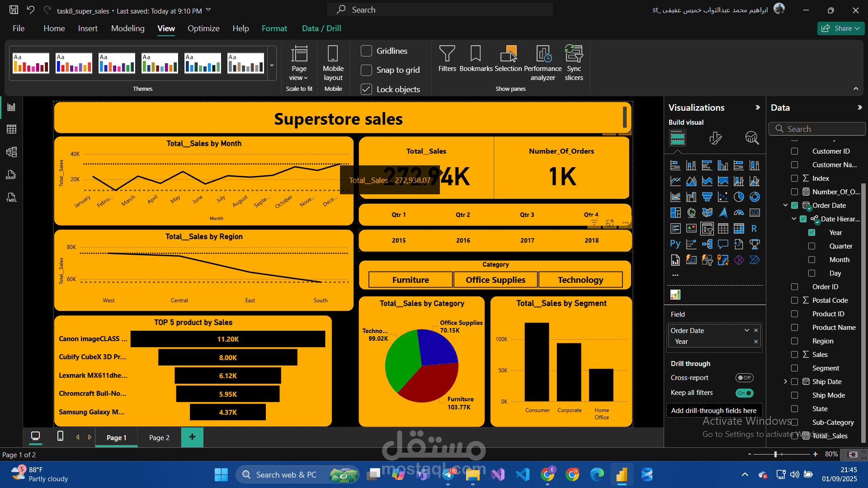Expand the themes gallery dropdown
This screenshot has height=488, width=868.
[272, 65]
